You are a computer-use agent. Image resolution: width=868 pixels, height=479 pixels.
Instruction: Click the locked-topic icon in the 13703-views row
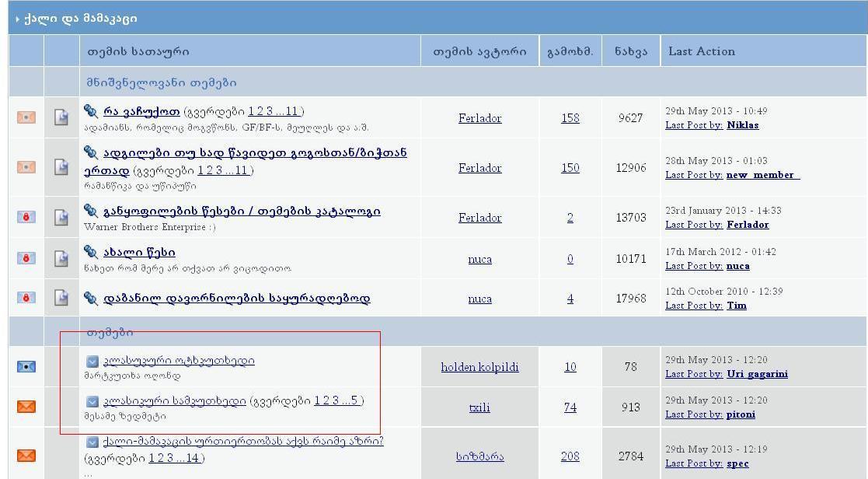[x=26, y=217]
